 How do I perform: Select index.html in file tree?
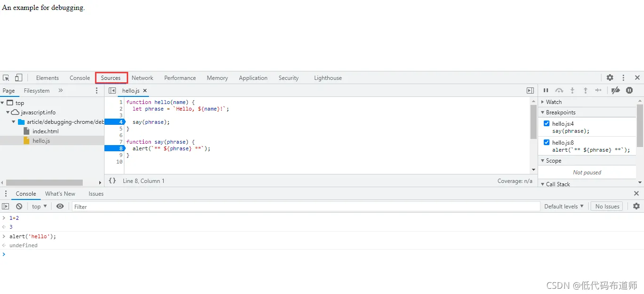coord(45,131)
